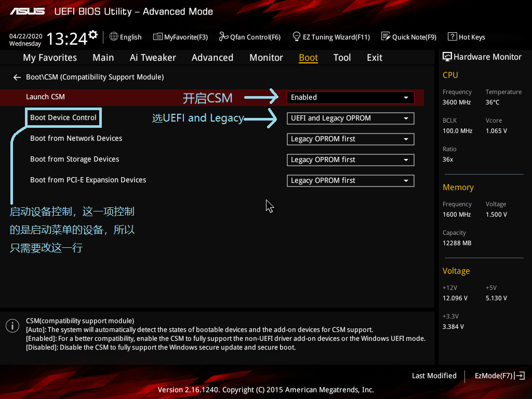Viewport: 532px width, 399px height.
Task: Click the CPU section heading
Action: (x=450, y=75)
